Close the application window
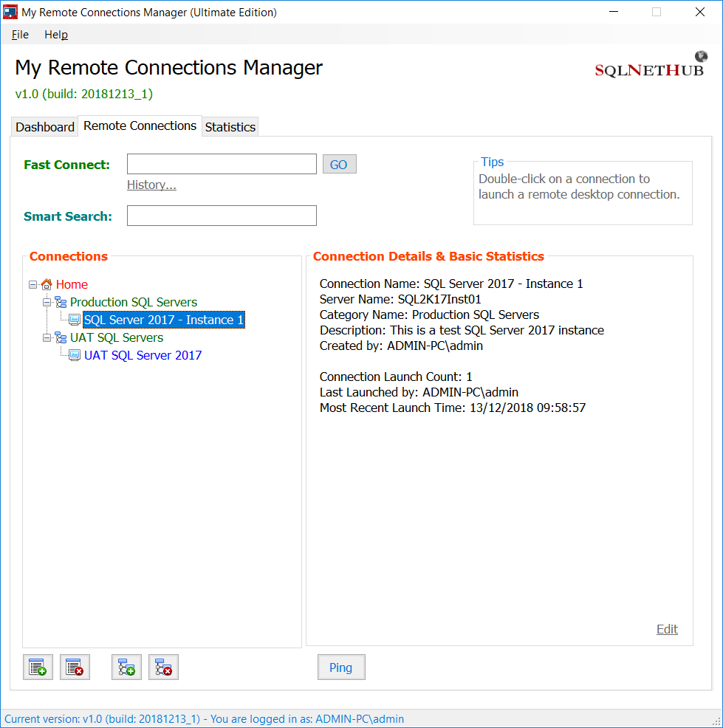 [x=700, y=12]
